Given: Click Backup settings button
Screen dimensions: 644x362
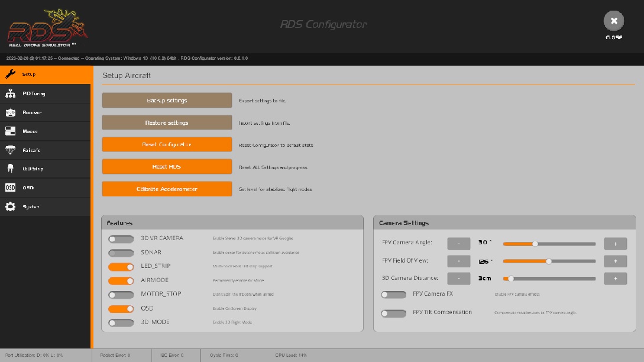Looking at the screenshot, I should click(167, 100).
